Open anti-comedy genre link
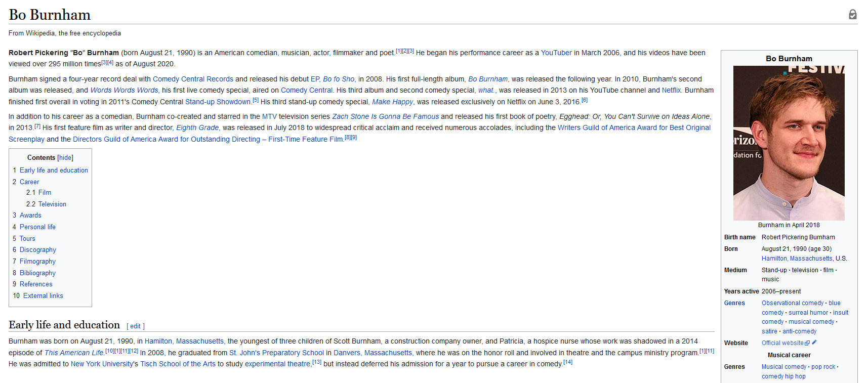The width and height of the screenshot is (868, 383). pyautogui.click(x=800, y=331)
